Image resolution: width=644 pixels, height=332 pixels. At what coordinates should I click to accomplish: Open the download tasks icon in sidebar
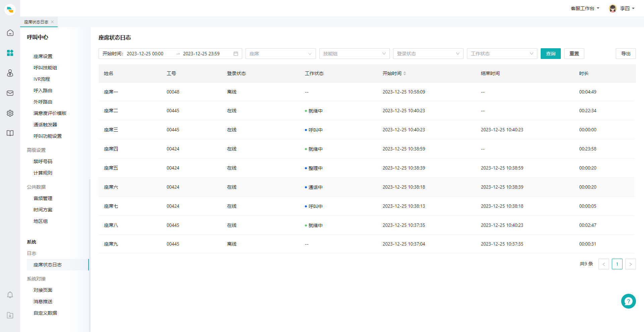click(10, 315)
